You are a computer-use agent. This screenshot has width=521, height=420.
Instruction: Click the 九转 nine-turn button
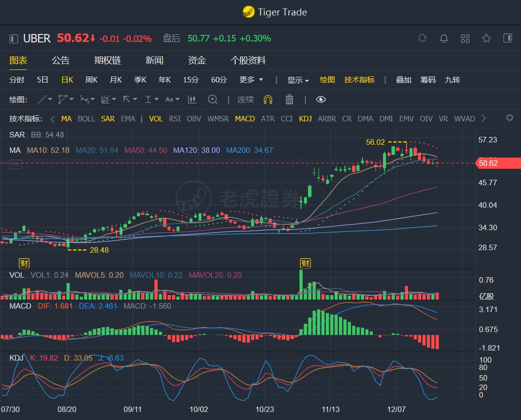pyautogui.click(x=452, y=79)
